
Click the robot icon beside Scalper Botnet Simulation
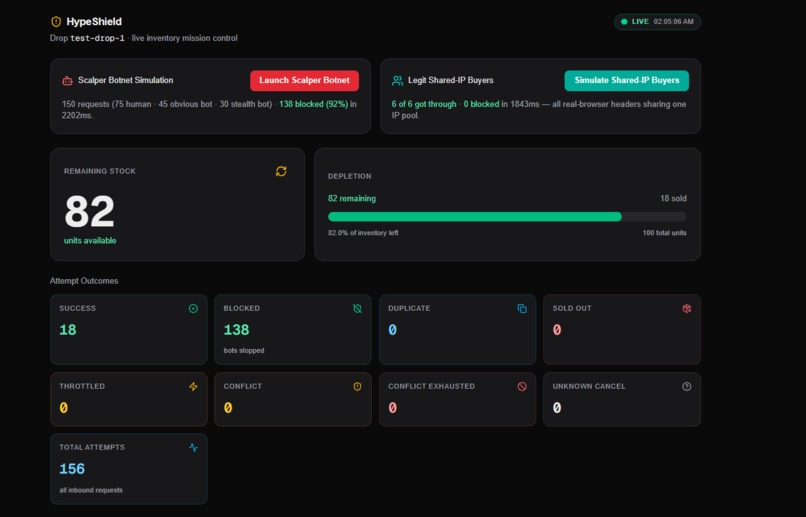[x=67, y=80]
